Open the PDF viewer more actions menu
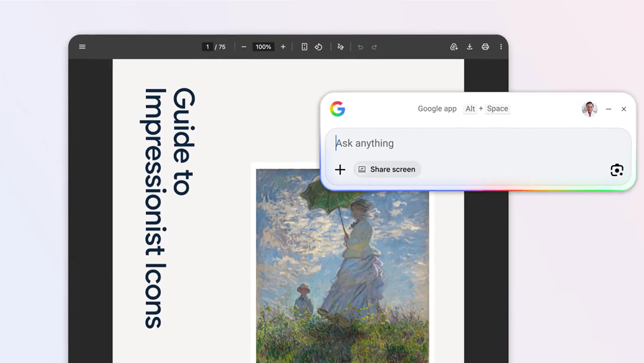 (x=501, y=47)
